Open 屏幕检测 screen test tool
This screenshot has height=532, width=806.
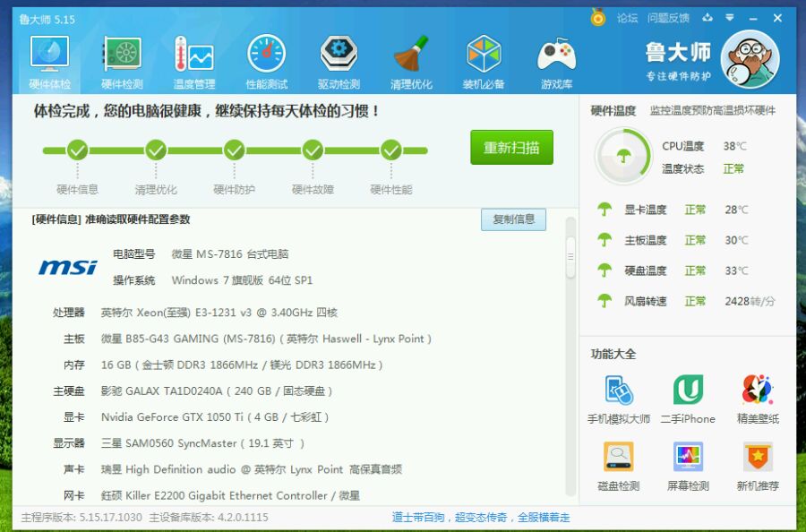click(688, 467)
